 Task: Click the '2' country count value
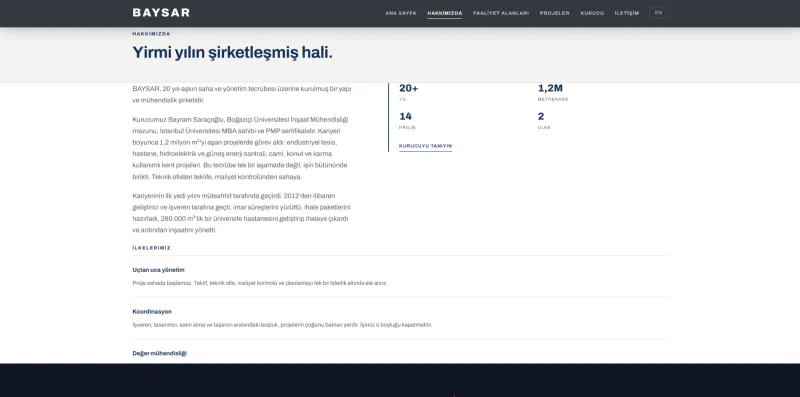point(541,116)
